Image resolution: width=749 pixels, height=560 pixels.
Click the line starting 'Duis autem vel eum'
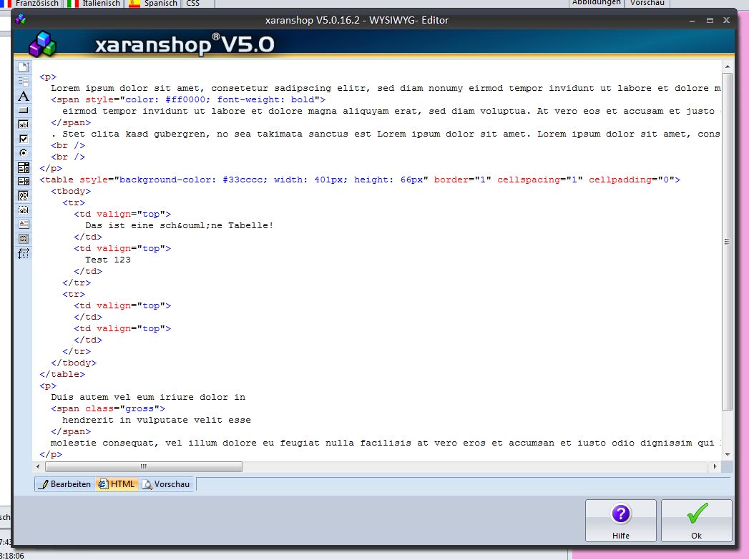tap(148, 397)
